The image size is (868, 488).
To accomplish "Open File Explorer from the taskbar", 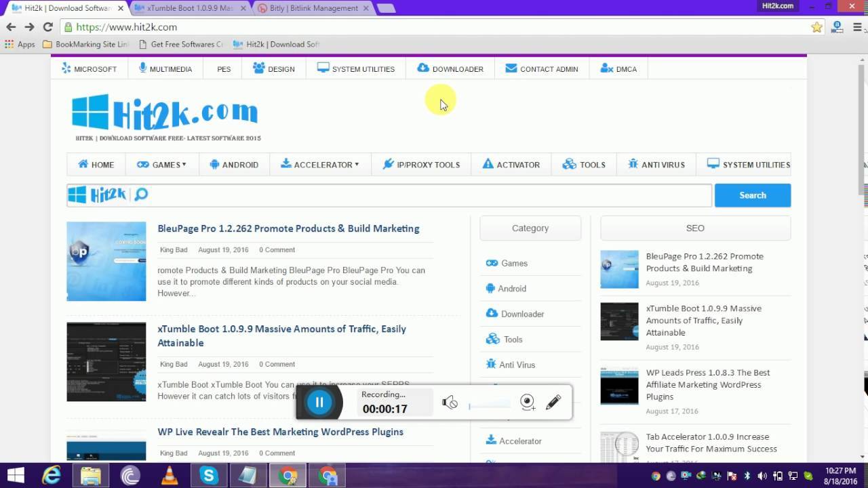I will [x=91, y=476].
